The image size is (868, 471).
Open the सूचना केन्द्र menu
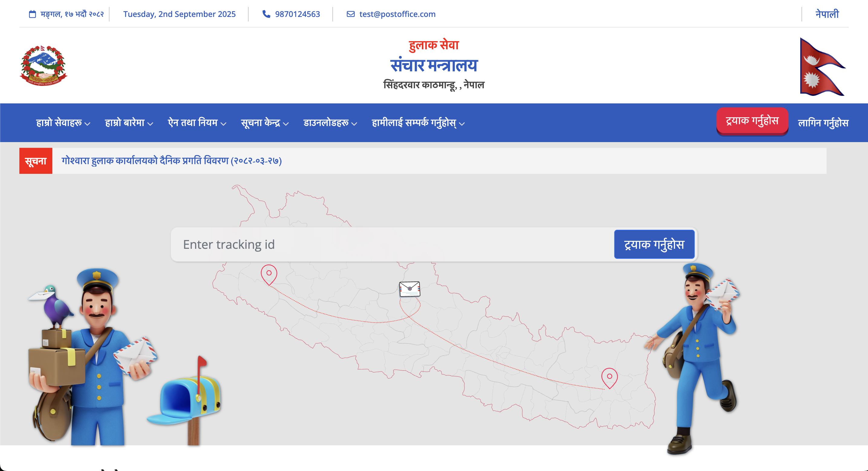coord(265,123)
